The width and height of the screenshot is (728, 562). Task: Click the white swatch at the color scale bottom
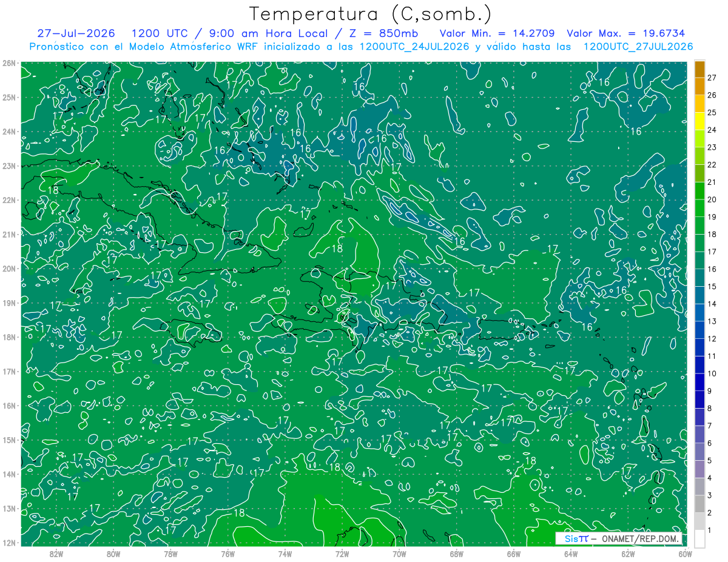click(x=699, y=538)
